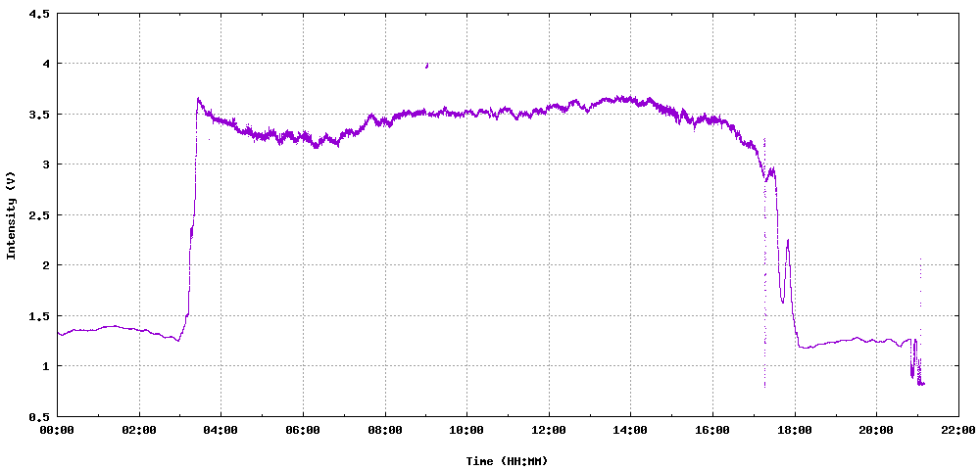Viewport: 980px width, 470px height.
Task: Click the 02:00 x-axis tick label
Action: [x=139, y=430]
